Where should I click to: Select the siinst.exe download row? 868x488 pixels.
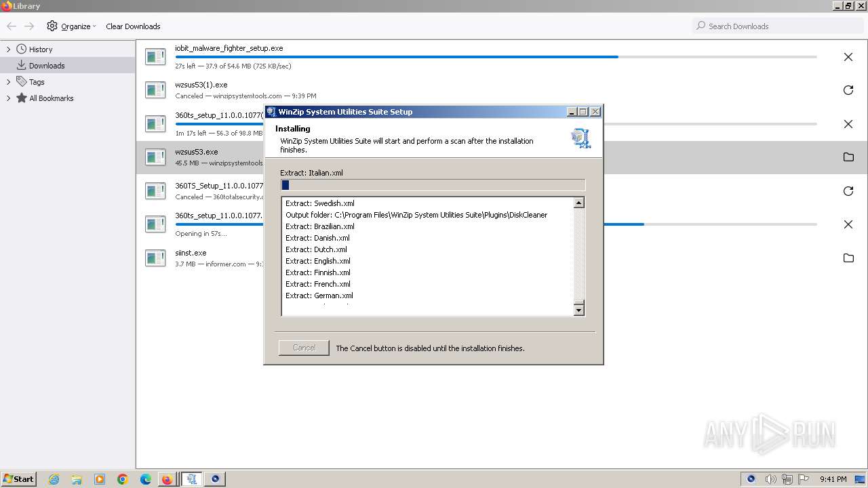click(x=502, y=258)
